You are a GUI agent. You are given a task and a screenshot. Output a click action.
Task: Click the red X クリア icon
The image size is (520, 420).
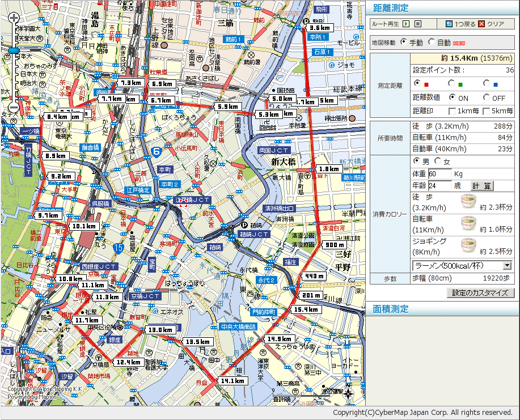point(481,24)
